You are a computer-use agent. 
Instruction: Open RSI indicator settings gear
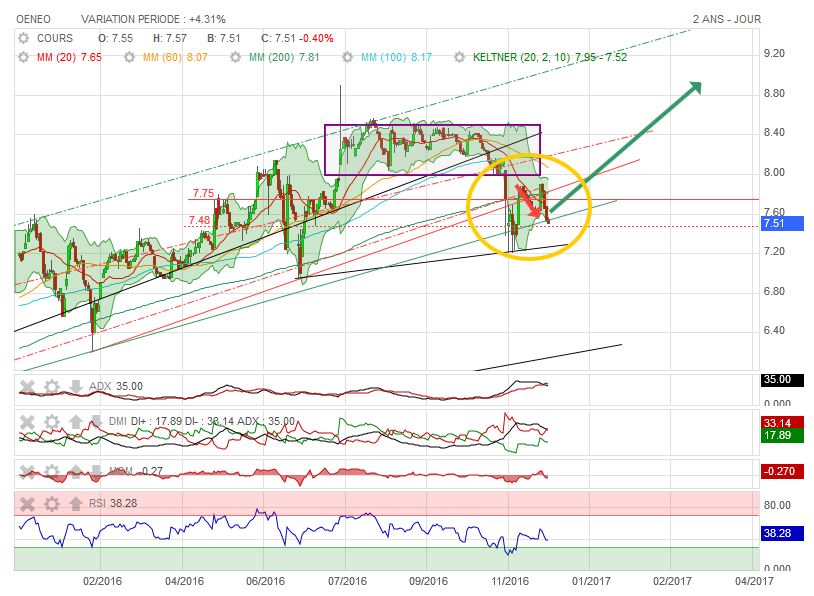pyautogui.click(x=51, y=504)
